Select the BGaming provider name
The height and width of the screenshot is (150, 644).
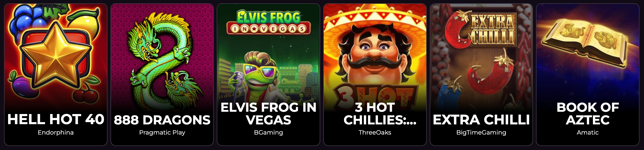[x=268, y=133]
